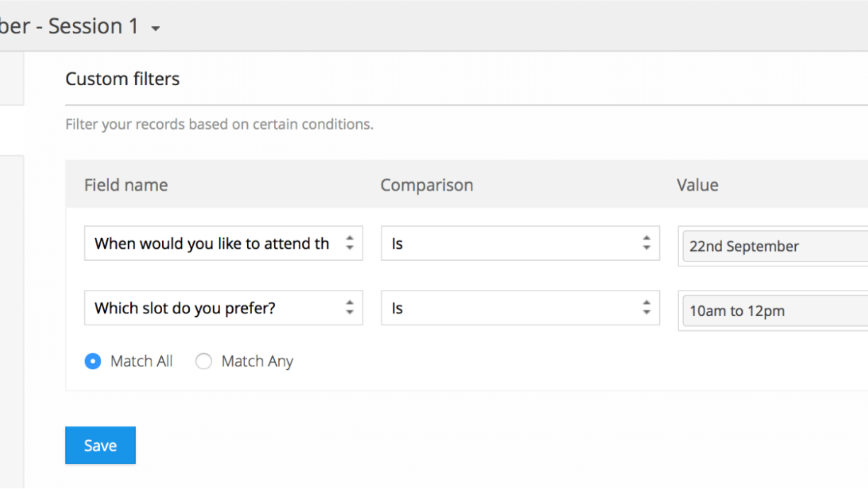Click arrows icon on "When would you like" field
Viewport: 868px width, 489px height.
[350, 243]
